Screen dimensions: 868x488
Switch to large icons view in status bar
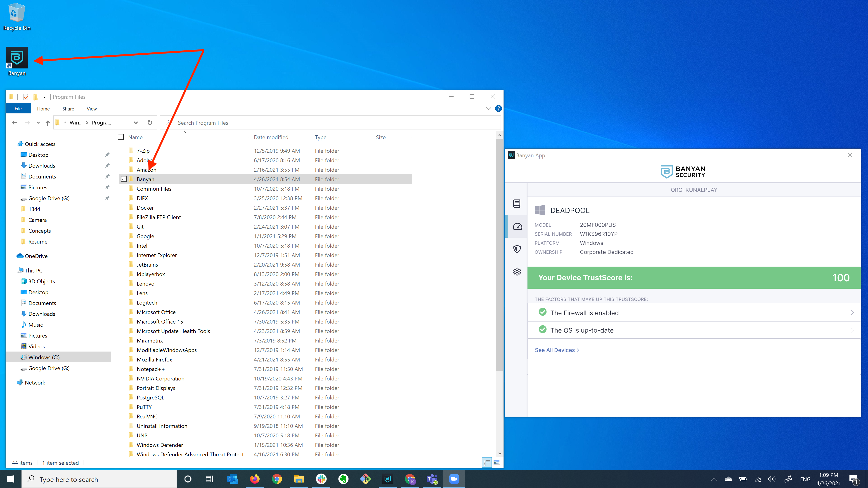point(497,462)
